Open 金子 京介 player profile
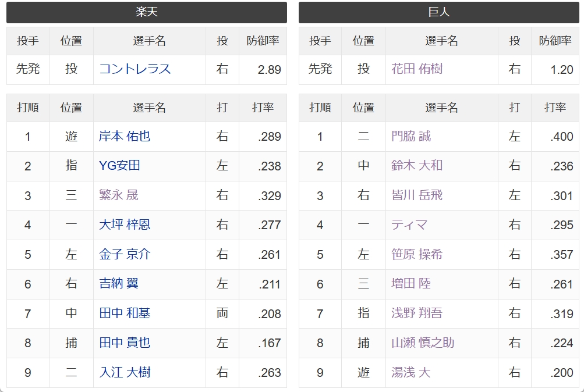The width and height of the screenshot is (584, 392). pyautogui.click(x=125, y=254)
